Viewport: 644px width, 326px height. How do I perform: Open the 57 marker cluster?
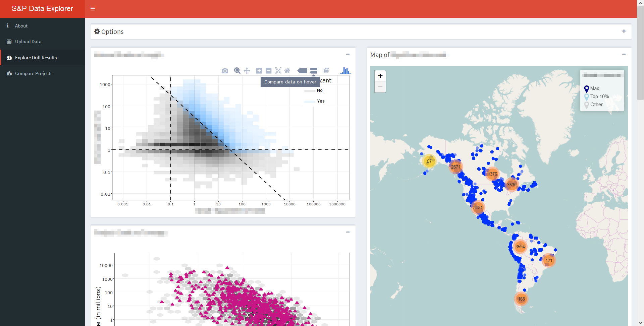429,161
